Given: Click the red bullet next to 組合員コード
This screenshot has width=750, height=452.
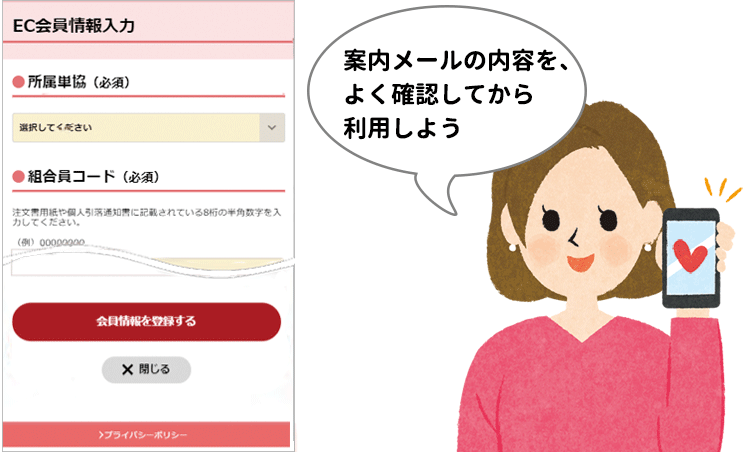Looking at the screenshot, I should [x=19, y=177].
